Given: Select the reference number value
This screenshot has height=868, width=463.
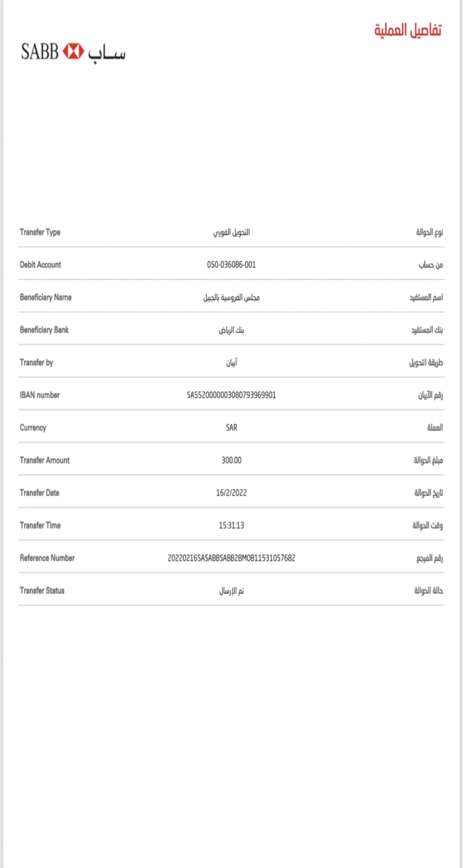Looking at the screenshot, I should coord(231,558).
